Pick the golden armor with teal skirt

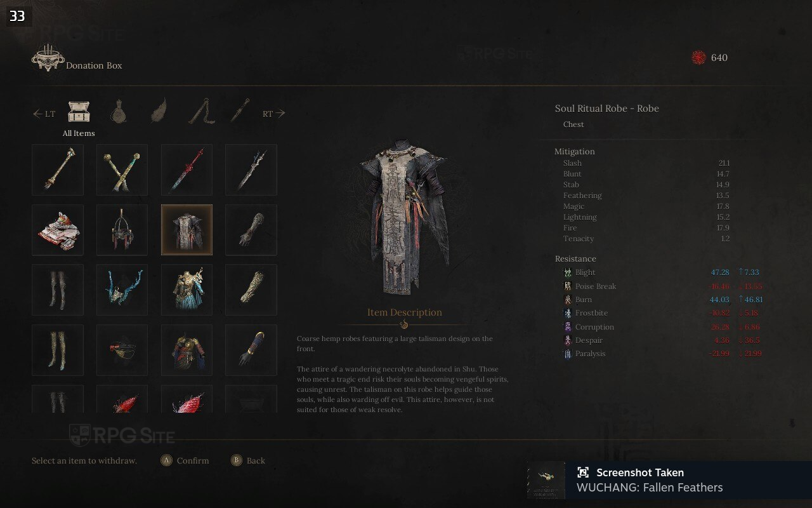(187, 290)
